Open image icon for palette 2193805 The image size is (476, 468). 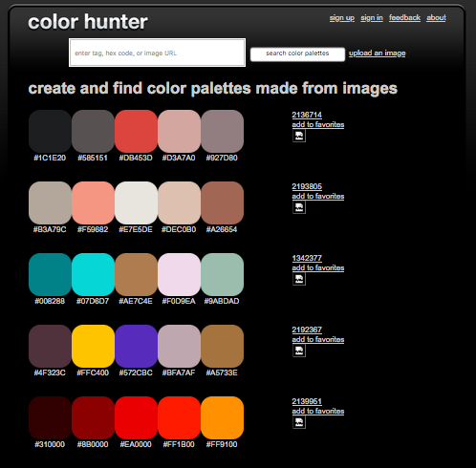click(x=299, y=207)
